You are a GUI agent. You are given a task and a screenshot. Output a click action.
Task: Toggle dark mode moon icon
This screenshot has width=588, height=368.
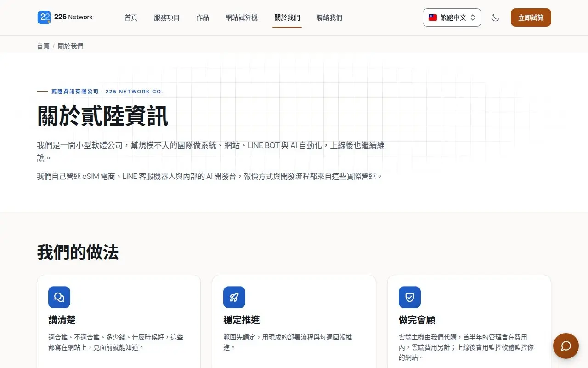click(x=495, y=17)
